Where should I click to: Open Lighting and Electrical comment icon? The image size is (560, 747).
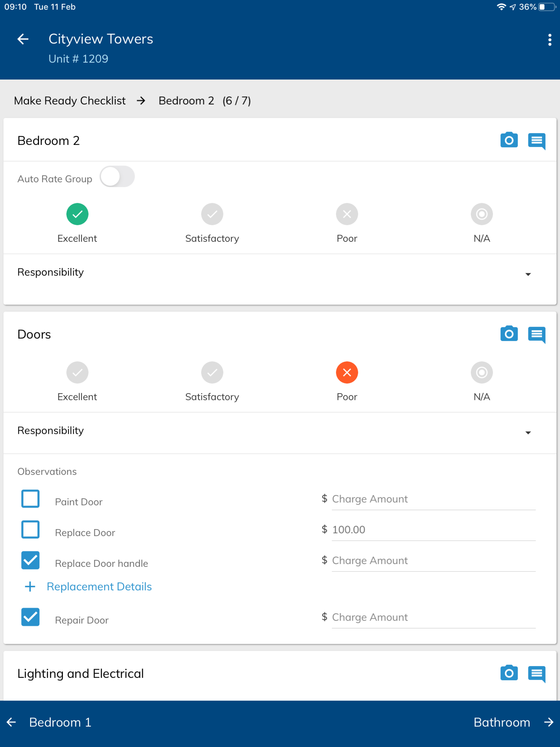coord(537,674)
